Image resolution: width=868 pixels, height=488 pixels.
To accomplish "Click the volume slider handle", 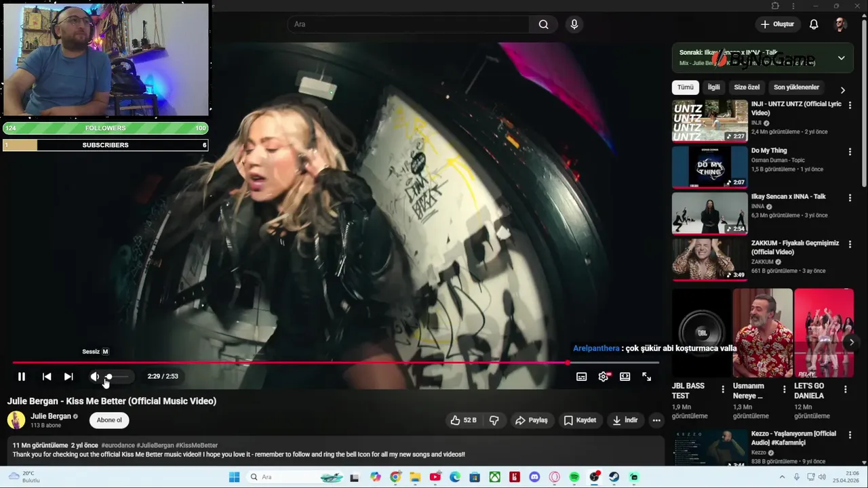I will coord(108,376).
